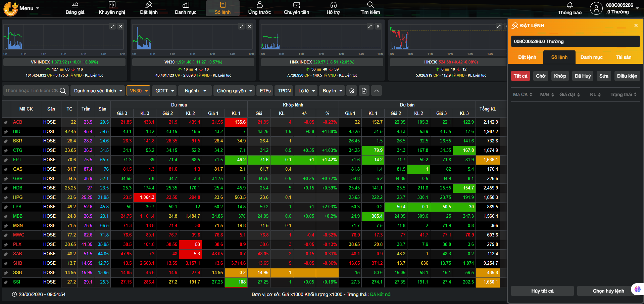Click the magnifier icon in stock search box

click(x=63, y=91)
